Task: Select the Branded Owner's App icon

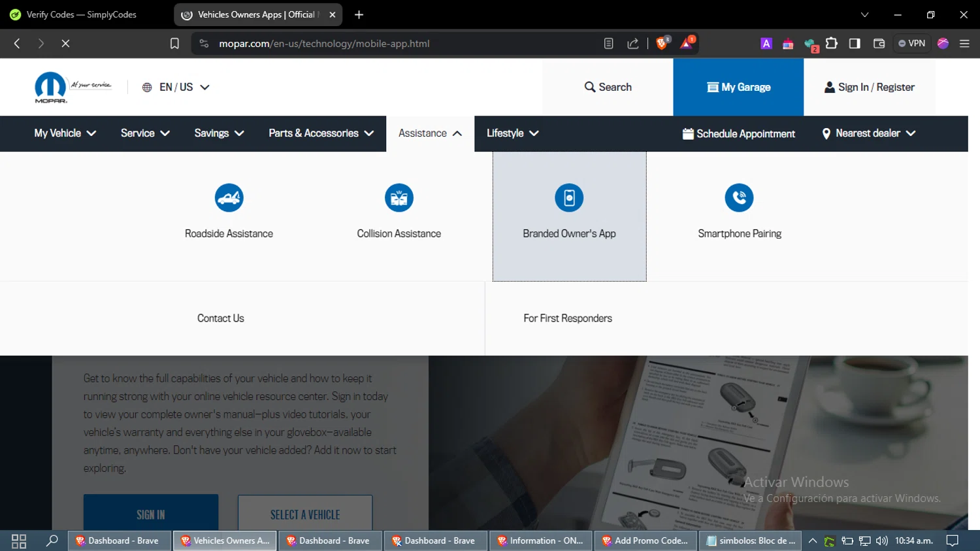Action: [x=569, y=197]
